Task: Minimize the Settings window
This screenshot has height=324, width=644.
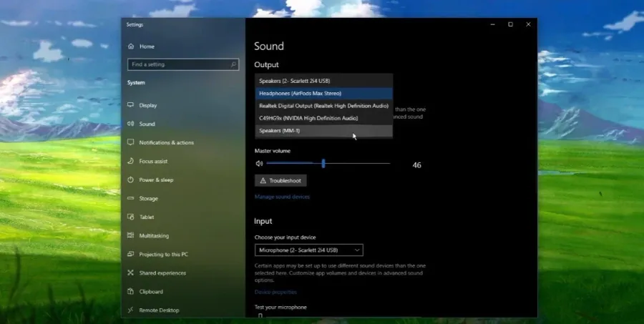Action: [x=492, y=24]
